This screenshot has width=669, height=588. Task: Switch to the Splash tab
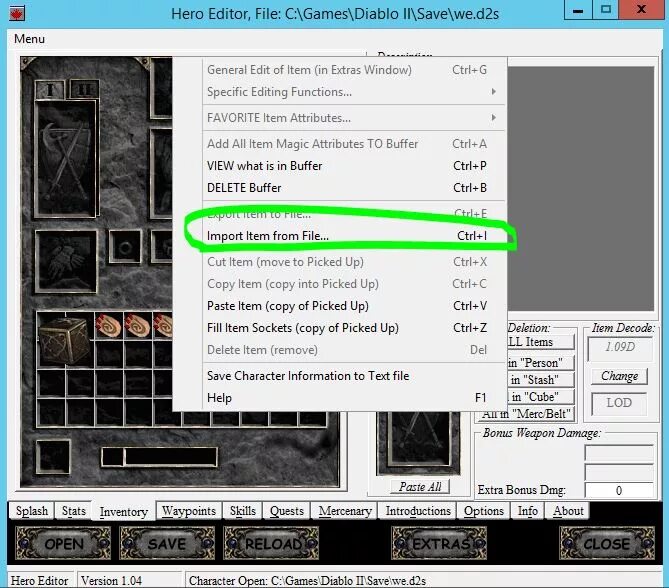tap(32, 511)
